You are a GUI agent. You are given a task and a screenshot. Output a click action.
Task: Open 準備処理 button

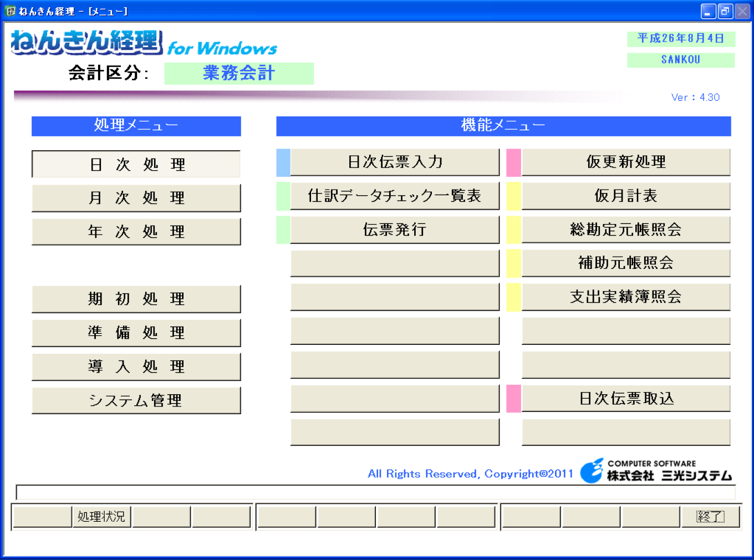tap(136, 333)
